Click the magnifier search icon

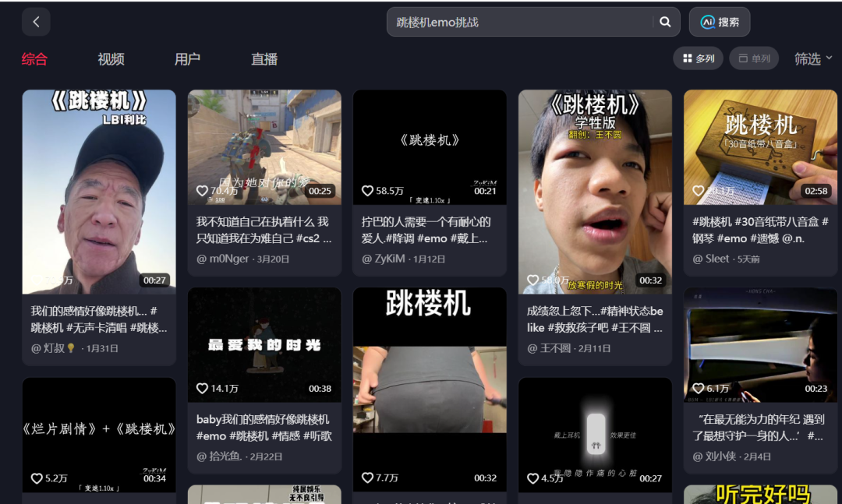(x=665, y=22)
